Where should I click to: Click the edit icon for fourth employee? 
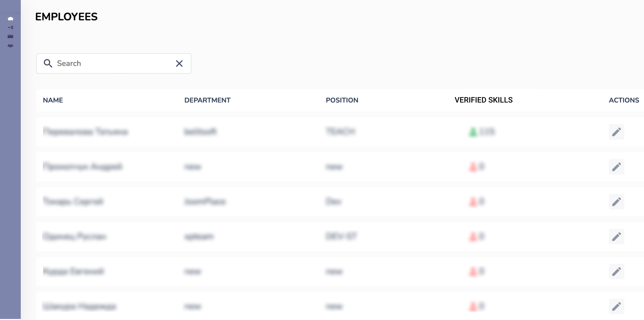(x=616, y=236)
